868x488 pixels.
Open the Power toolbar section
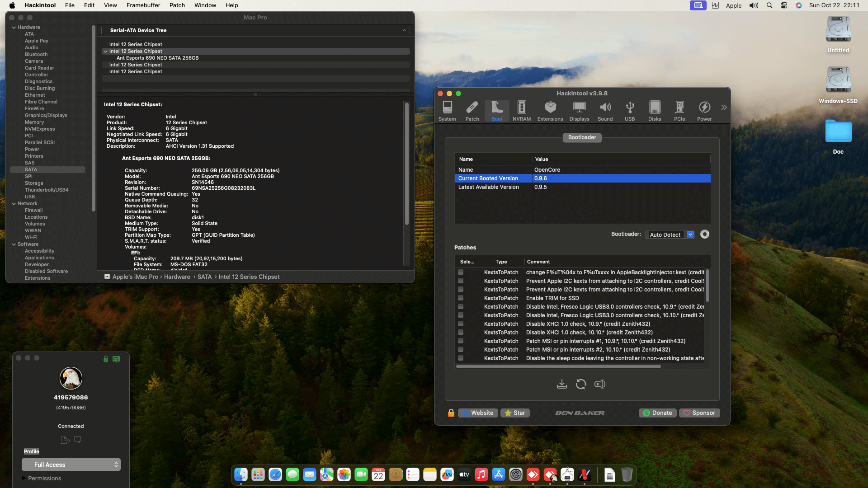tap(704, 111)
